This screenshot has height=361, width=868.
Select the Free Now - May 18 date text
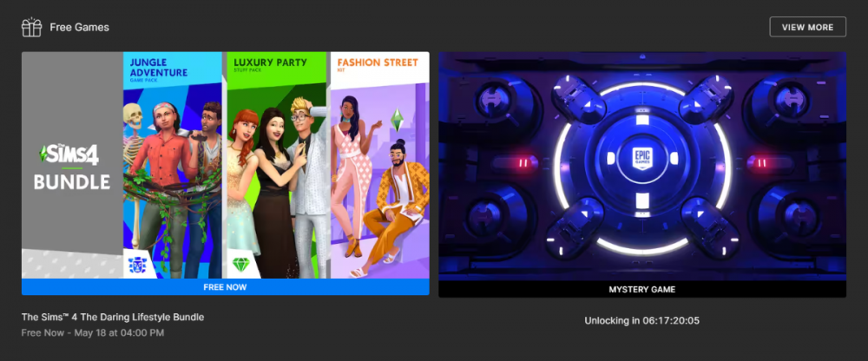(x=93, y=332)
